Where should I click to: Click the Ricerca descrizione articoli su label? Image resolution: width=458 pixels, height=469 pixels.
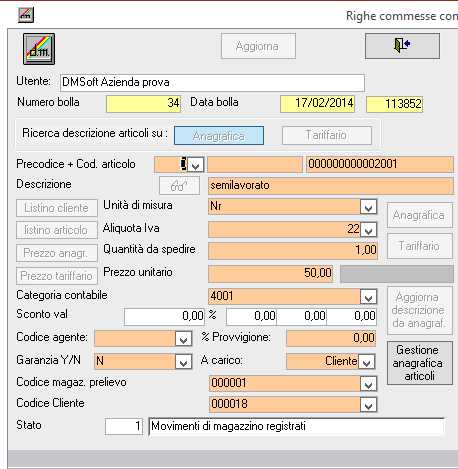click(95, 133)
